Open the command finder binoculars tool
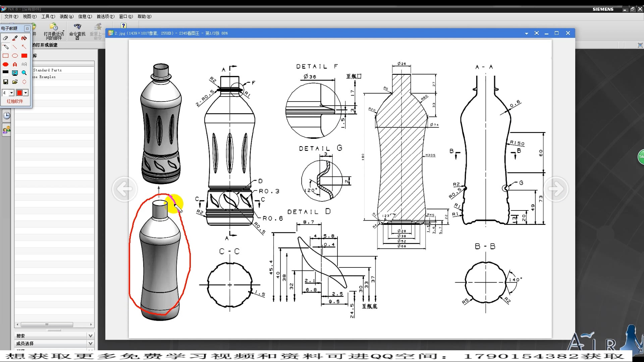The image size is (644, 362). [77, 26]
